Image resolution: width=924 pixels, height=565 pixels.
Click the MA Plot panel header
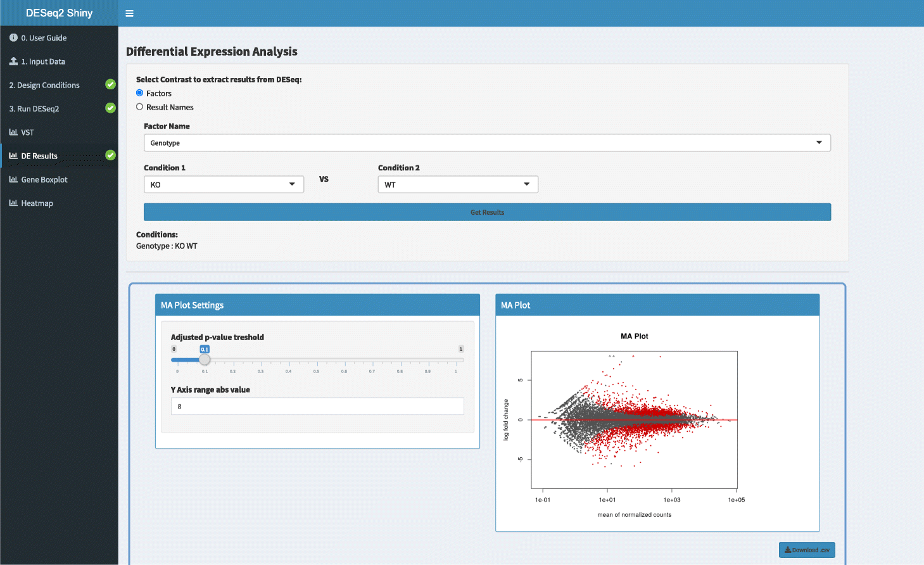point(657,305)
